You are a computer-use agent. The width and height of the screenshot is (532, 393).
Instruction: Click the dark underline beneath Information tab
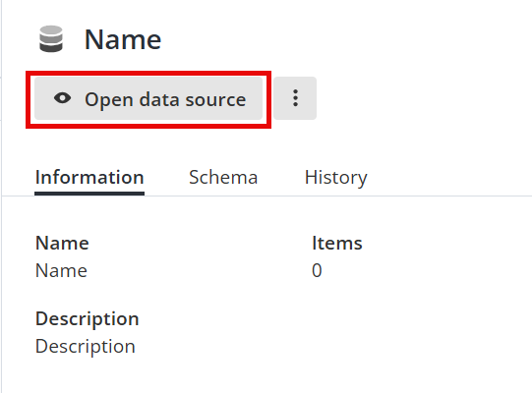89,194
